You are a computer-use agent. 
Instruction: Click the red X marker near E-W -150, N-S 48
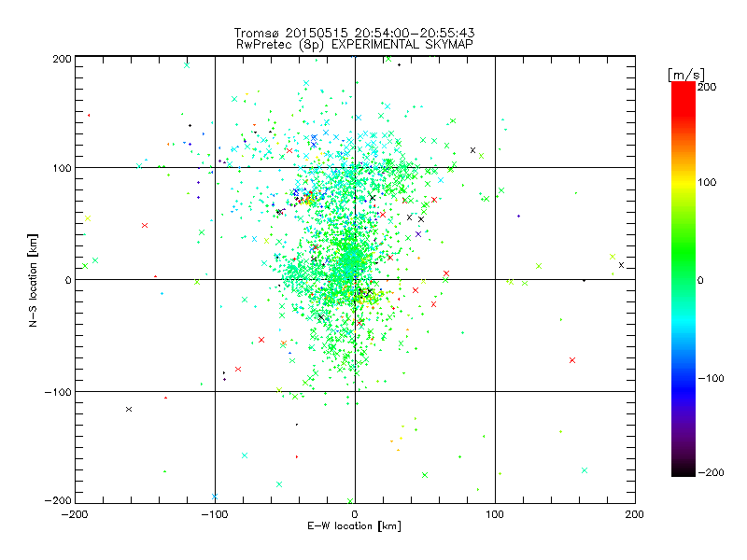(x=145, y=226)
